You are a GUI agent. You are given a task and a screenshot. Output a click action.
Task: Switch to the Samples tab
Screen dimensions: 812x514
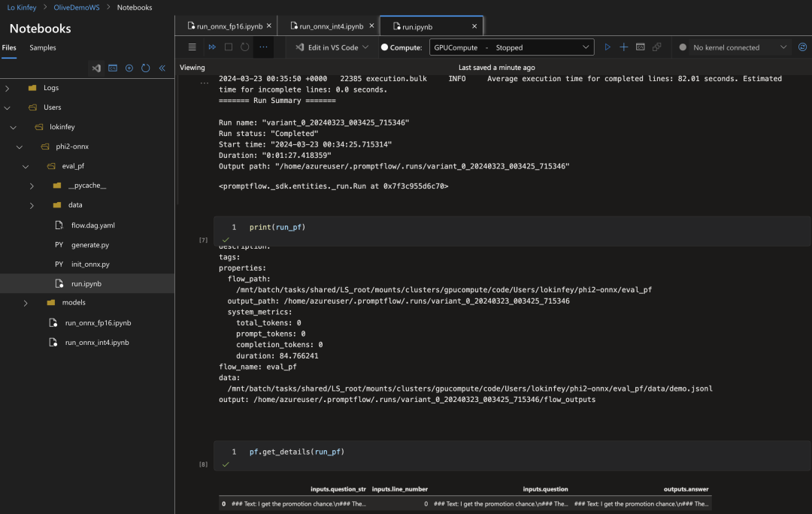point(42,47)
